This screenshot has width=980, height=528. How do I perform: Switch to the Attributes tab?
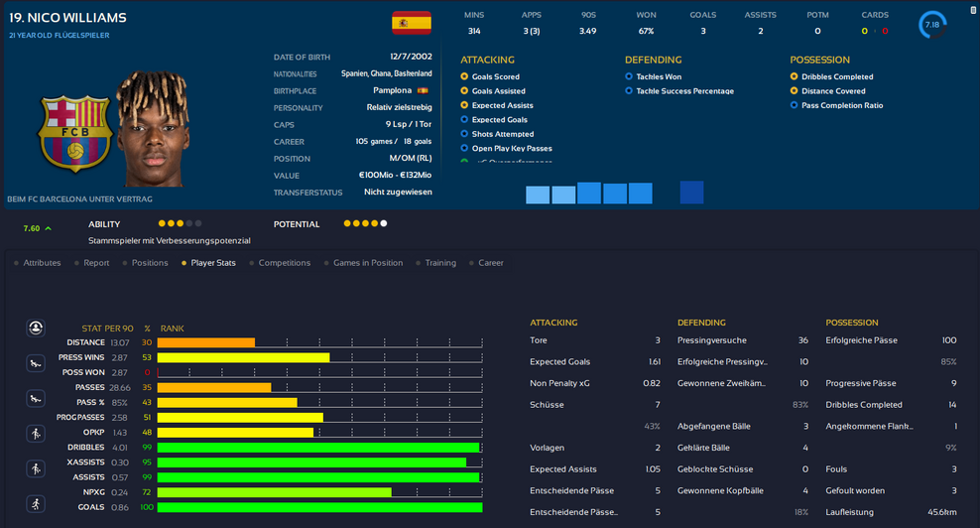point(42,263)
